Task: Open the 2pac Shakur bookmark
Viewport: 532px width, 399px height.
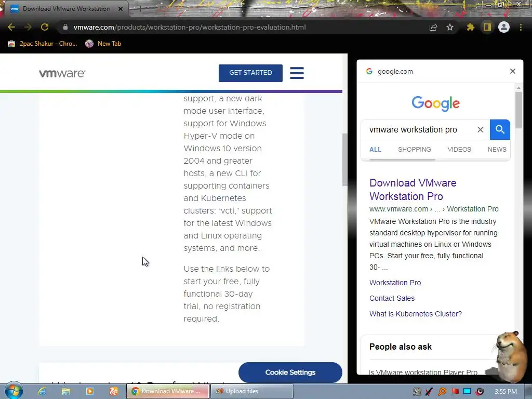Action: click(43, 44)
